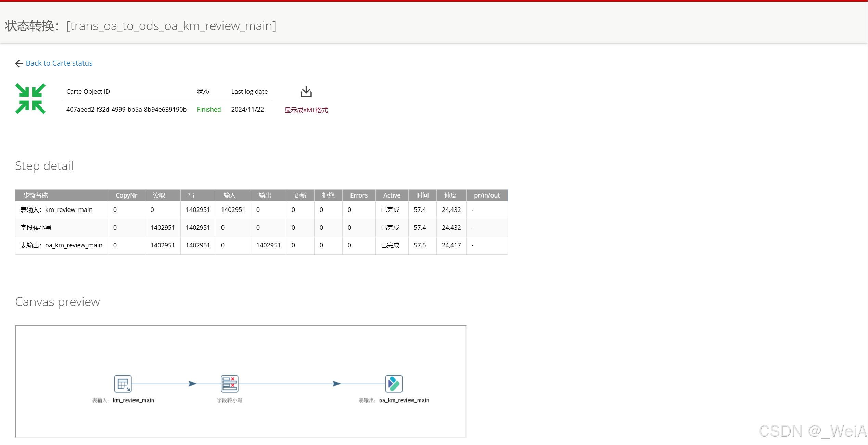
Task: Click the green transformation arrows icon
Action: [x=30, y=99]
